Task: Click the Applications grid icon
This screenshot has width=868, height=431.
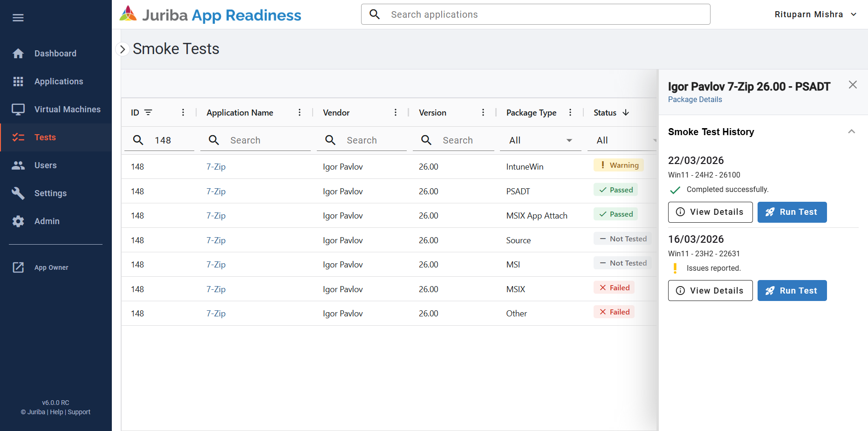Action: 18,82
